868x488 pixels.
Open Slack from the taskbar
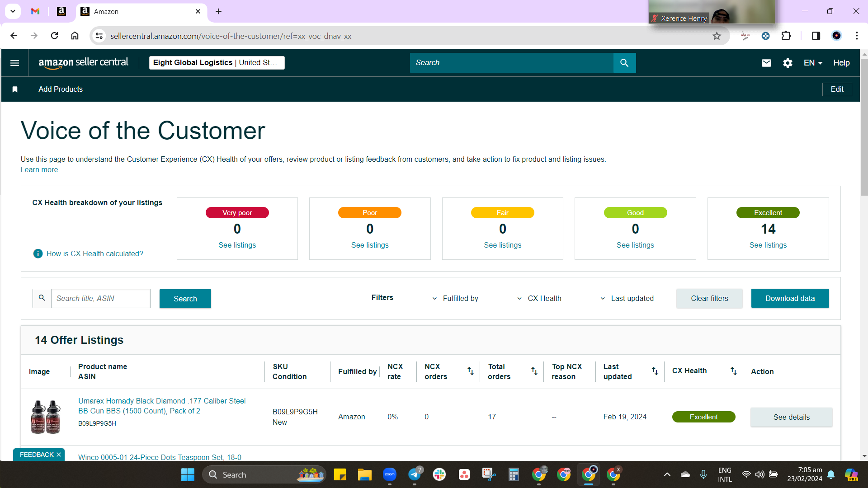click(439, 475)
